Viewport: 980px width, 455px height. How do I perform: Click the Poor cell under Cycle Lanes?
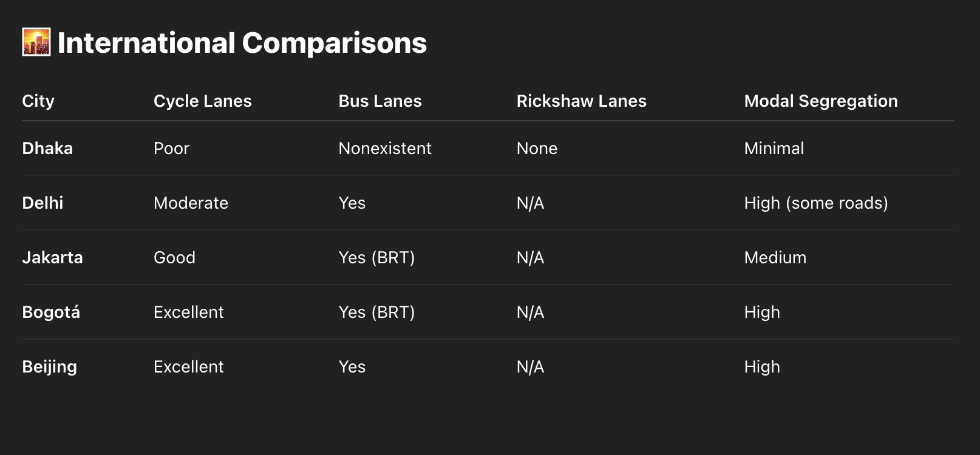coord(172,148)
